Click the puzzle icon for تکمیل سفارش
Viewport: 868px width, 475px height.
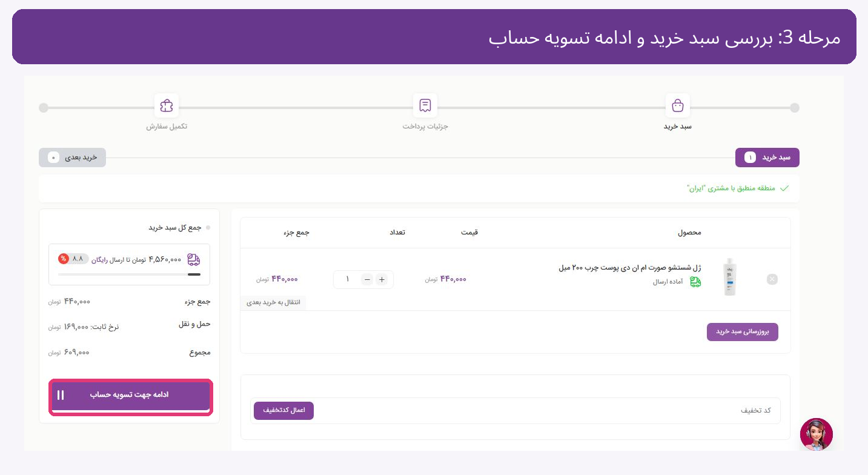pyautogui.click(x=167, y=106)
